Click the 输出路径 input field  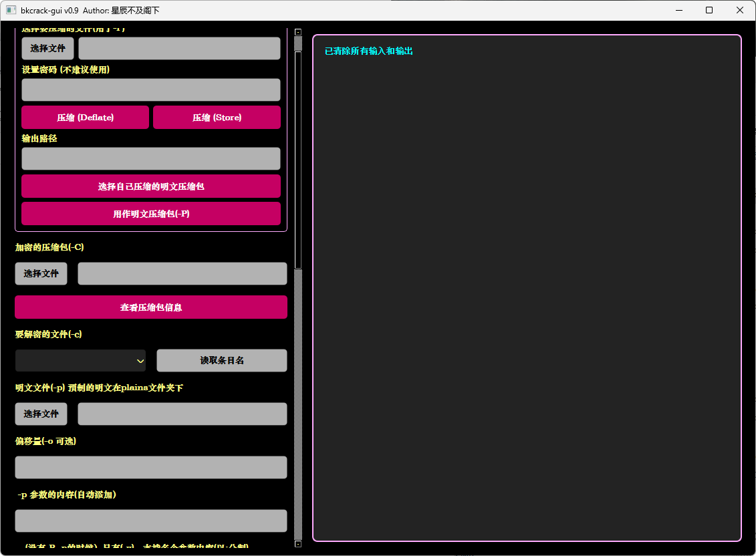point(151,158)
